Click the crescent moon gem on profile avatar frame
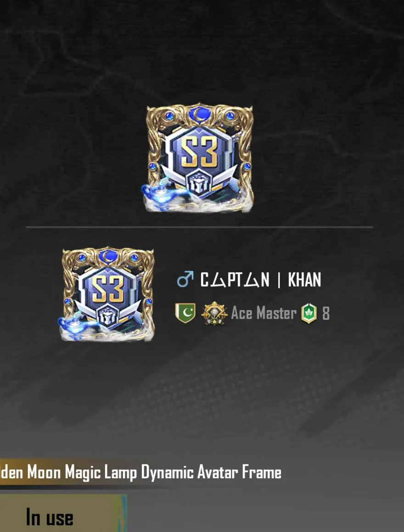404x532 pixels. tap(108, 255)
